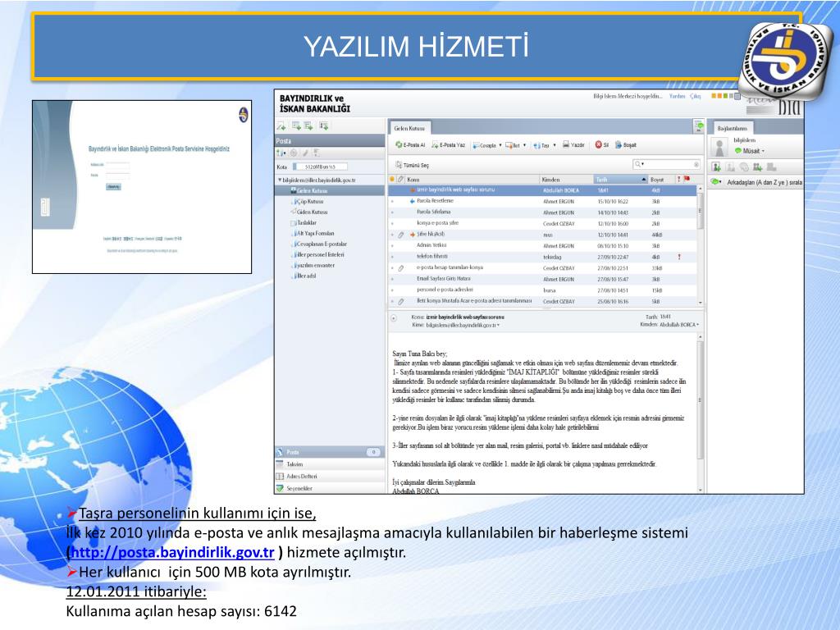Sort messages by Tarih column header
The height and width of the screenshot is (630, 840).
(621, 180)
